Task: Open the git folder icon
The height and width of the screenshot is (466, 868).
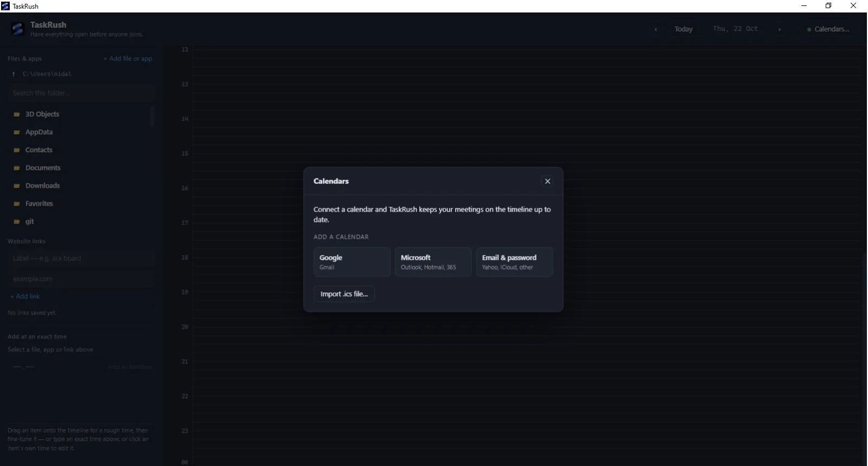Action: pos(17,221)
